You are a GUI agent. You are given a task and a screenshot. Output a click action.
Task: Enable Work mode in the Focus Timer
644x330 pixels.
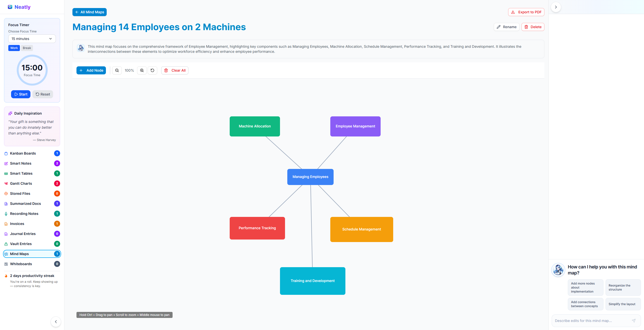pyautogui.click(x=14, y=48)
